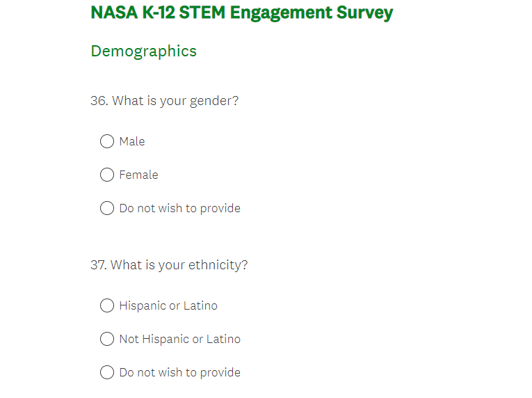
Task: Click 'Do not wish to provide' text under ethnicity
Action: (x=179, y=372)
